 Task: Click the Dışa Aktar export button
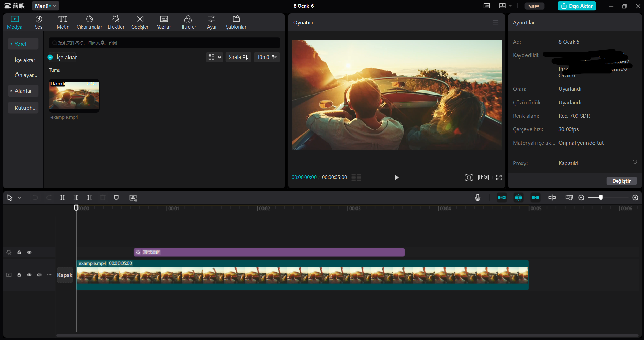577,6
